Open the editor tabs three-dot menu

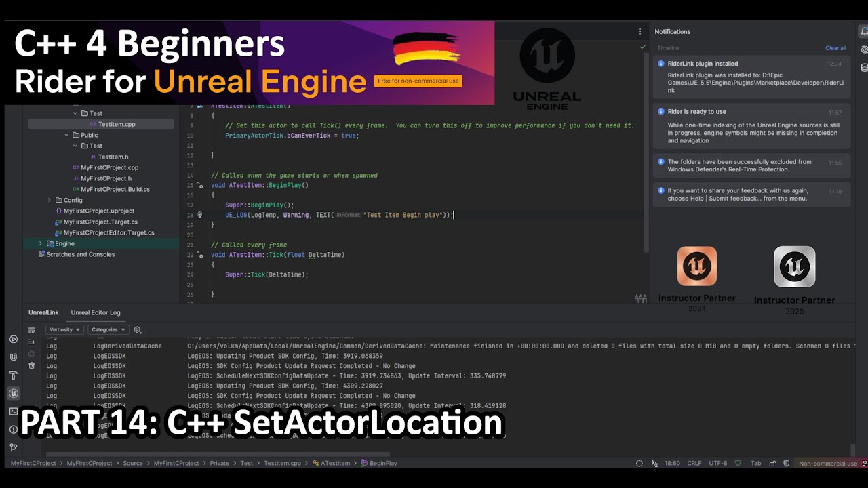639,31
